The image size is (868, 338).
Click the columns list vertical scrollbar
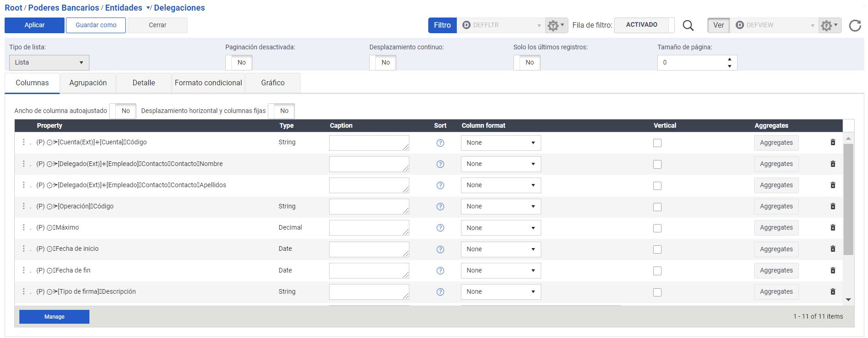(x=848, y=199)
